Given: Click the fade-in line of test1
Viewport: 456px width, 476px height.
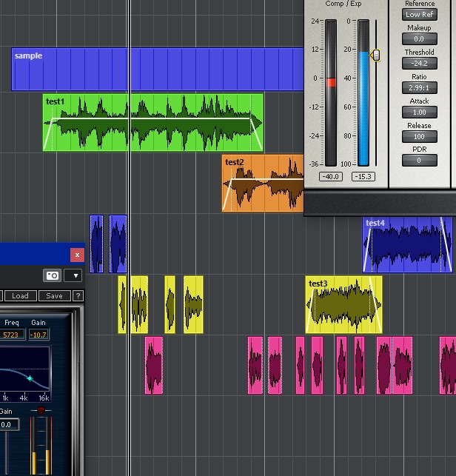Looking at the screenshot, I should click(48, 133).
